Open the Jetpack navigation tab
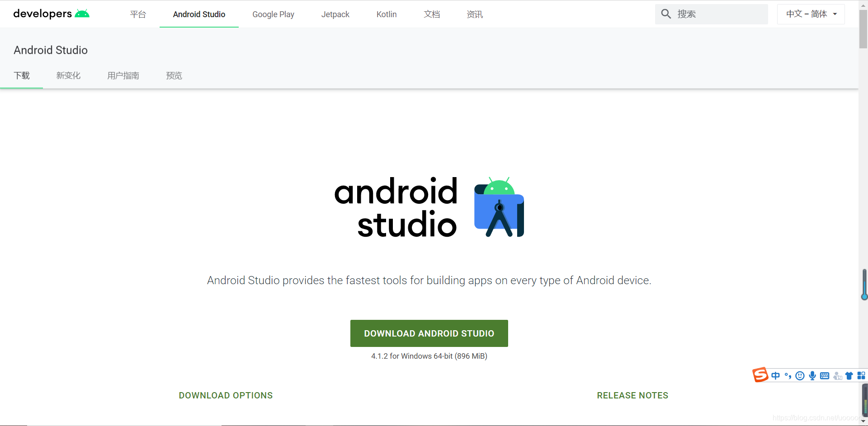Viewport: 868px width, 426px height. [335, 14]
